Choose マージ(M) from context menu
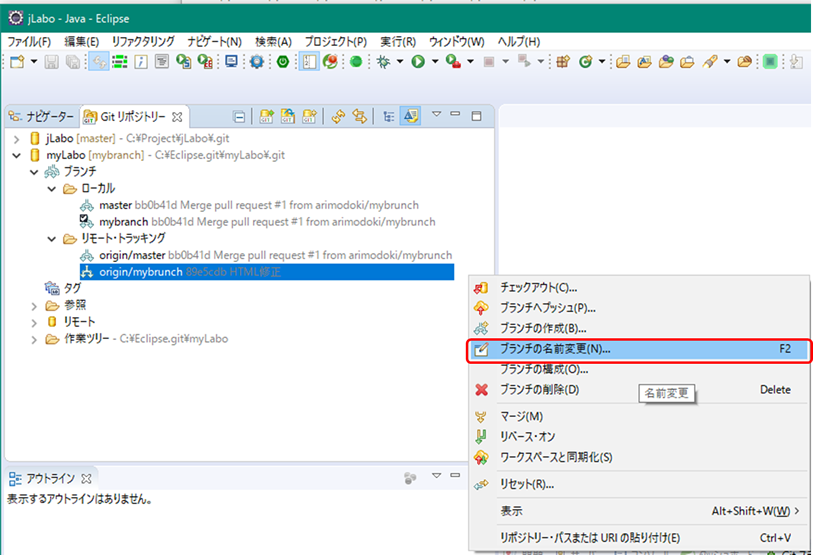This screenshot has width=813, height=555. (638, 417)
